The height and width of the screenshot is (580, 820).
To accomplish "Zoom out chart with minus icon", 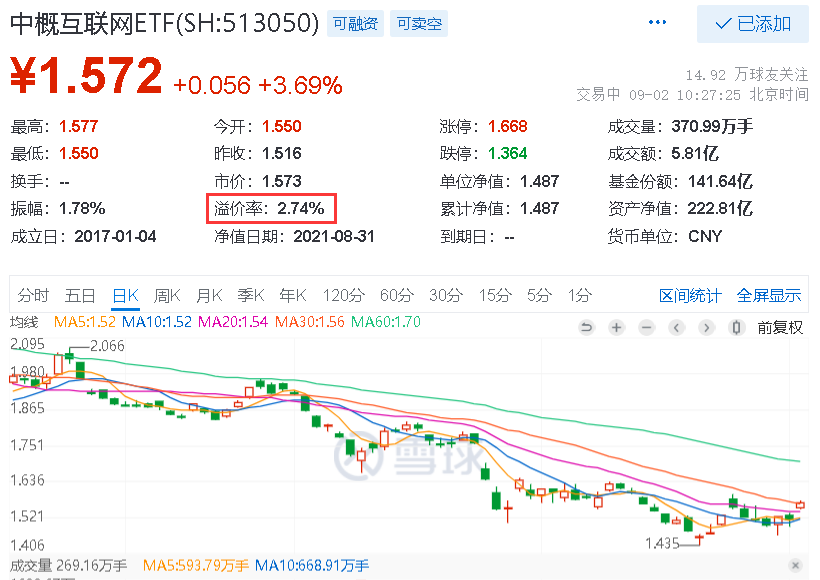I will coord(646,328).
